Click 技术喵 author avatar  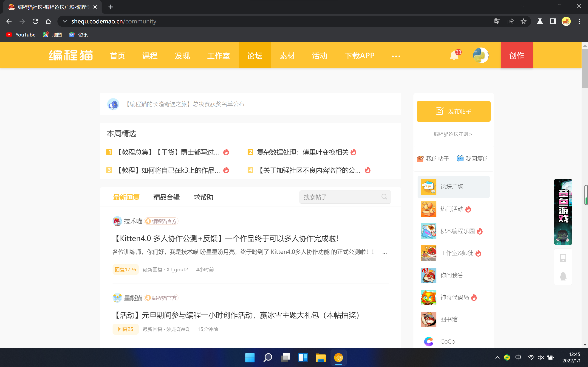click(117, 221)
